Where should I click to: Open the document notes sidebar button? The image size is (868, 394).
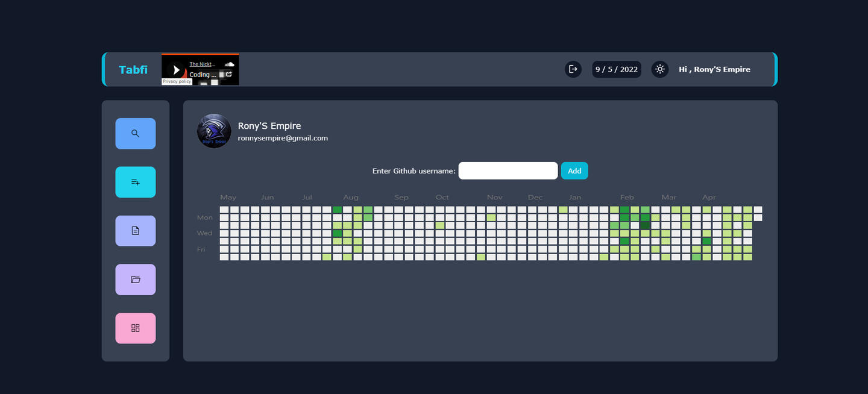click(135, 231)
